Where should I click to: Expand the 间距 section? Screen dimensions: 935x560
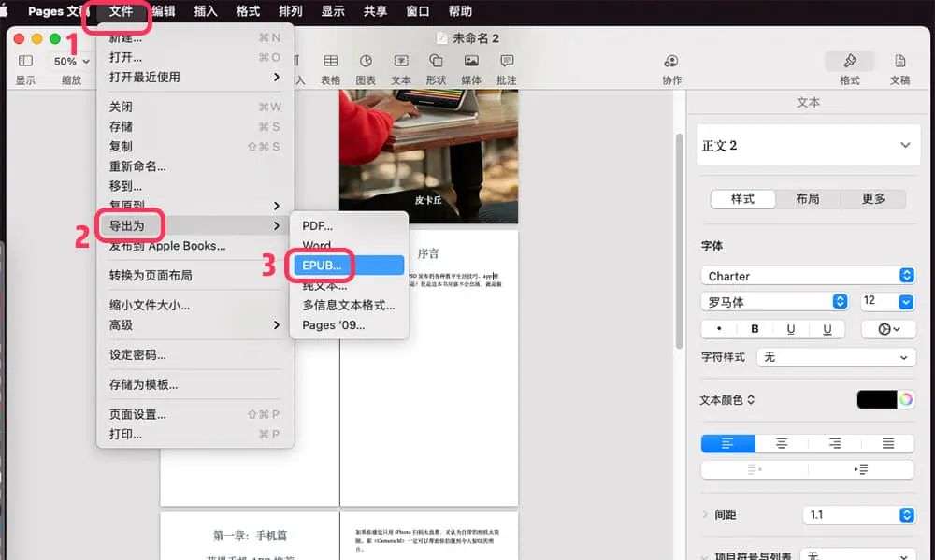[x=705, y=515]
